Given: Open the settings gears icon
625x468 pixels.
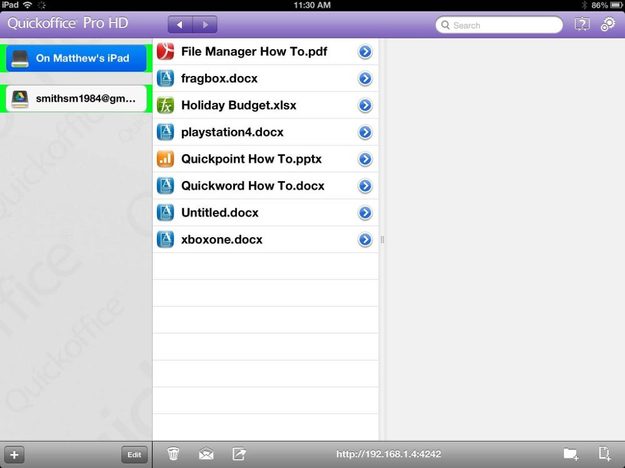Looking at the screenshot, I should [608, 24].
